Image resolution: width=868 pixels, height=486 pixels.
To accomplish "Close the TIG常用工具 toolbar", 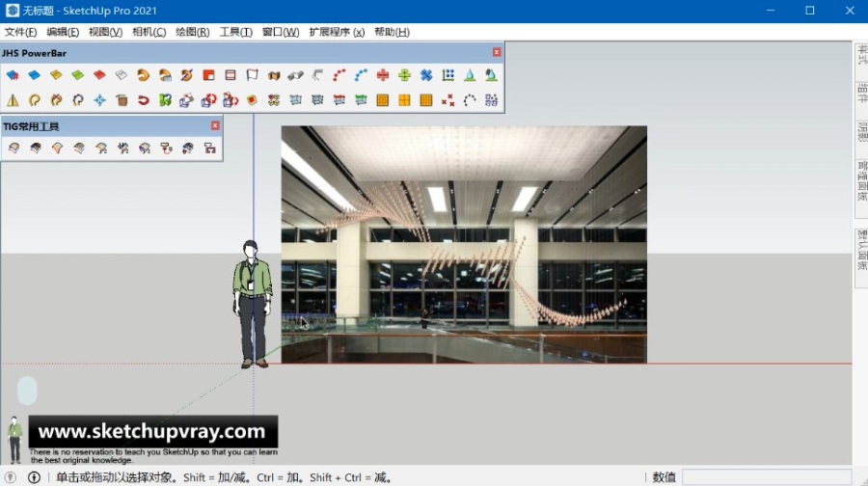I will (x=215, y=125).
